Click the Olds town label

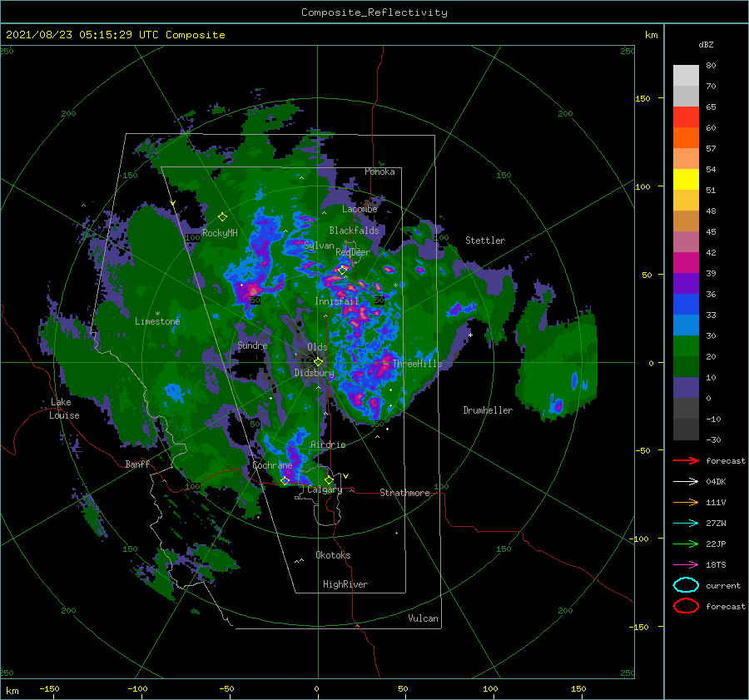(317, 347)
